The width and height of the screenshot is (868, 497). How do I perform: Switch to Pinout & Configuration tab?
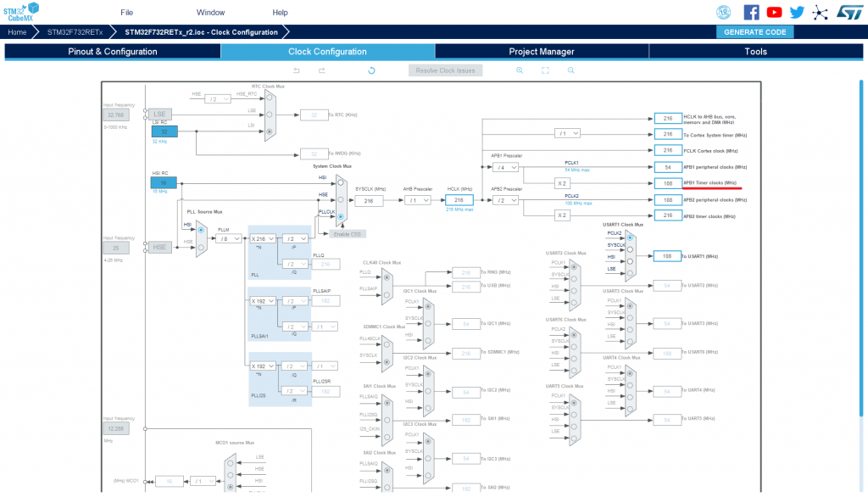[113, 52]
